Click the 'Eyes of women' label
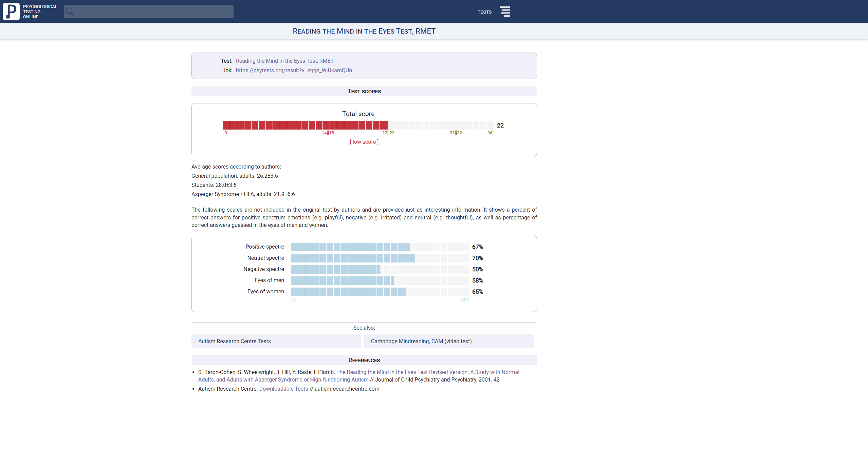 click(266, 291)
